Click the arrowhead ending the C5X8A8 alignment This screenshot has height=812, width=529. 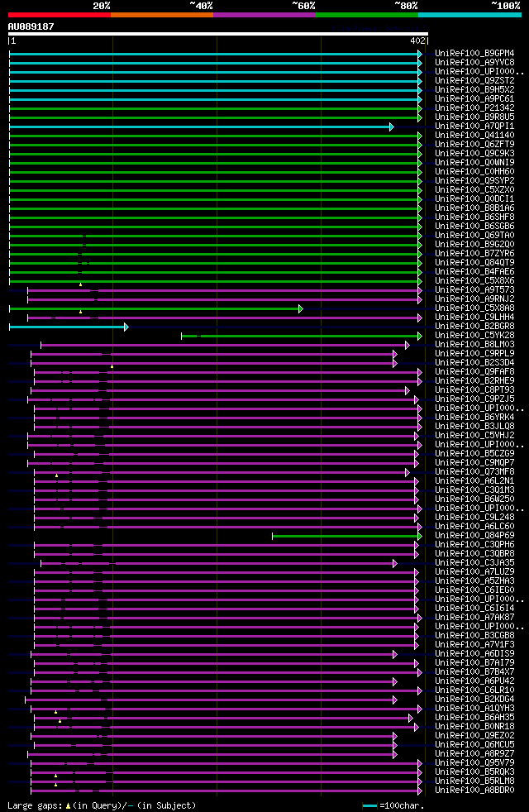[301, 309]
